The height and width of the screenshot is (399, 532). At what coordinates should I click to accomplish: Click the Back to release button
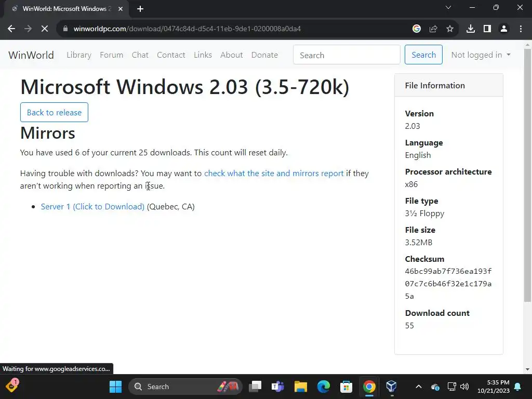click(54, 112)
